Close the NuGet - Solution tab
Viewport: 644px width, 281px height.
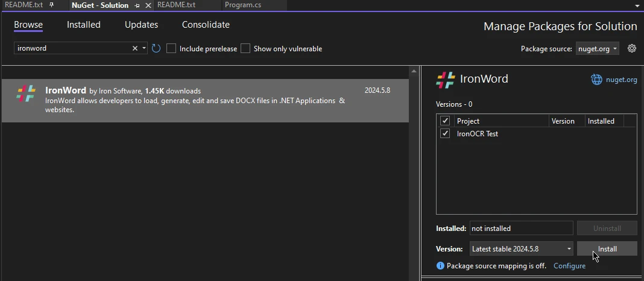pos(148,5)
